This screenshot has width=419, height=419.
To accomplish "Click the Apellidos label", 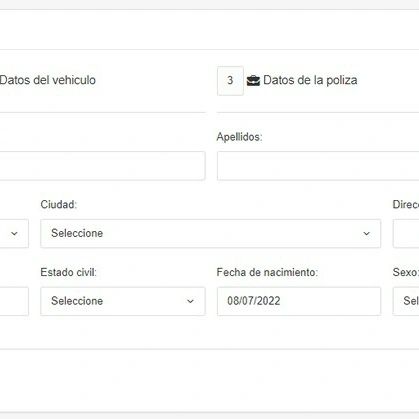I will pos(239,137).
